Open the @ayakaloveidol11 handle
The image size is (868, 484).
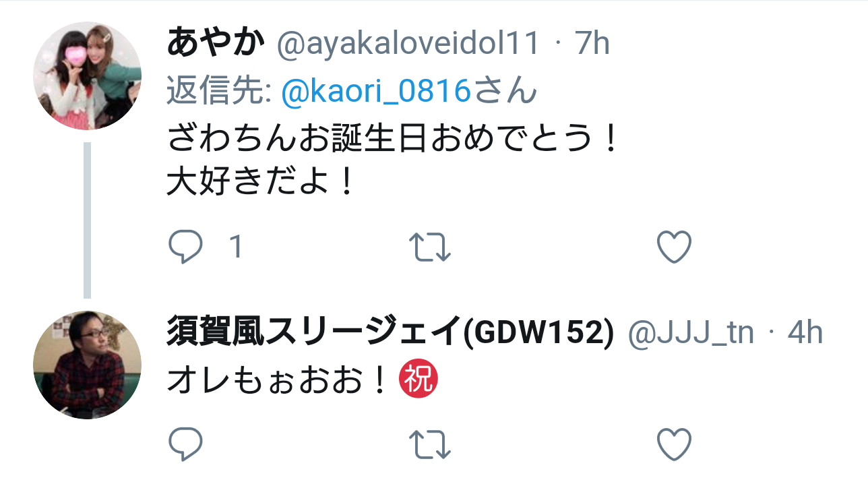tap(409, 44)
